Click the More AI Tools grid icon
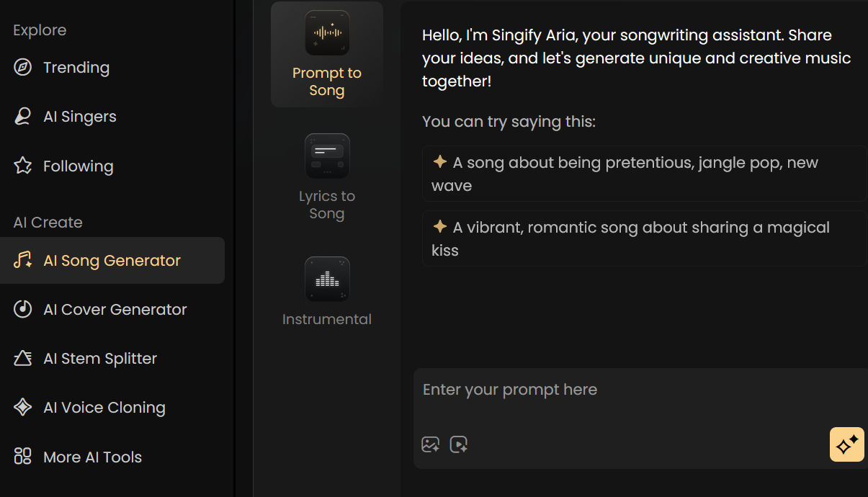Viewport: 868px width, 497px height. tap(23, 457)
